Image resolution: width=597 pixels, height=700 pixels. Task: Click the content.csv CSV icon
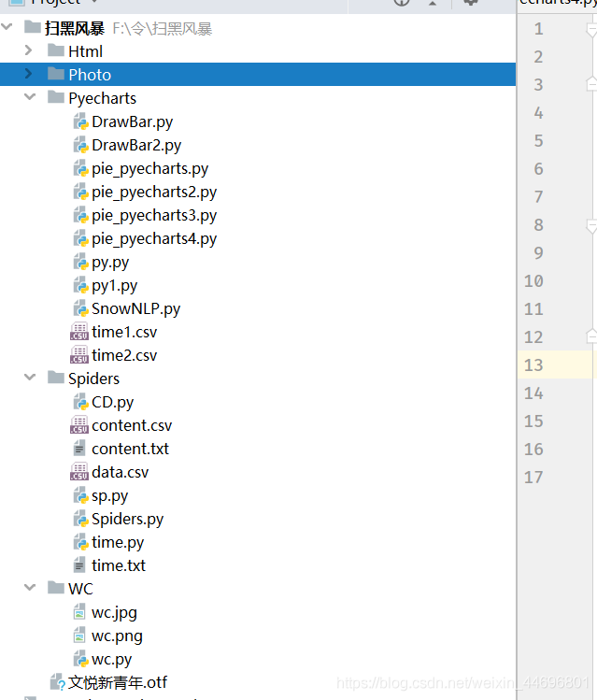(x=79, y=425)
